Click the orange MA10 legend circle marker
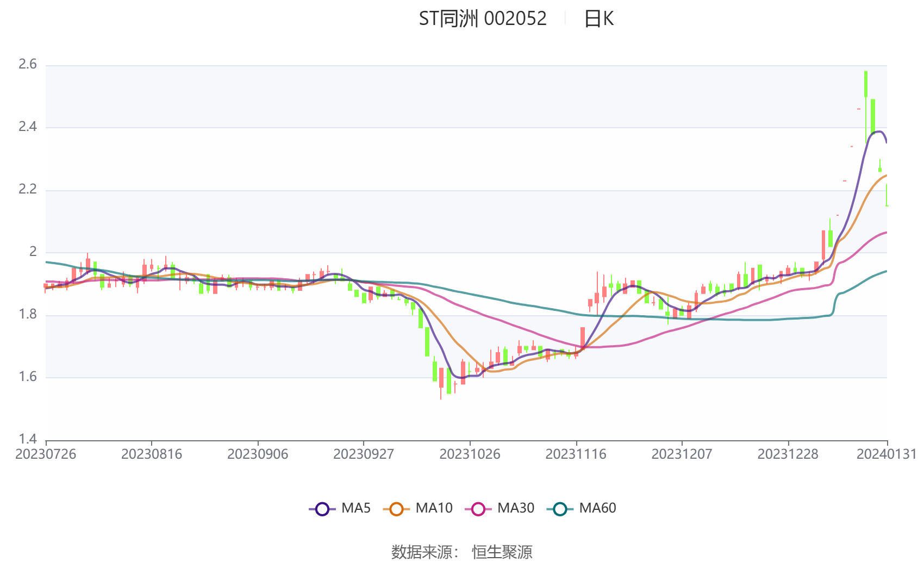Image resolution: width=924 pixels, height=562 pixels. (396, 509)
